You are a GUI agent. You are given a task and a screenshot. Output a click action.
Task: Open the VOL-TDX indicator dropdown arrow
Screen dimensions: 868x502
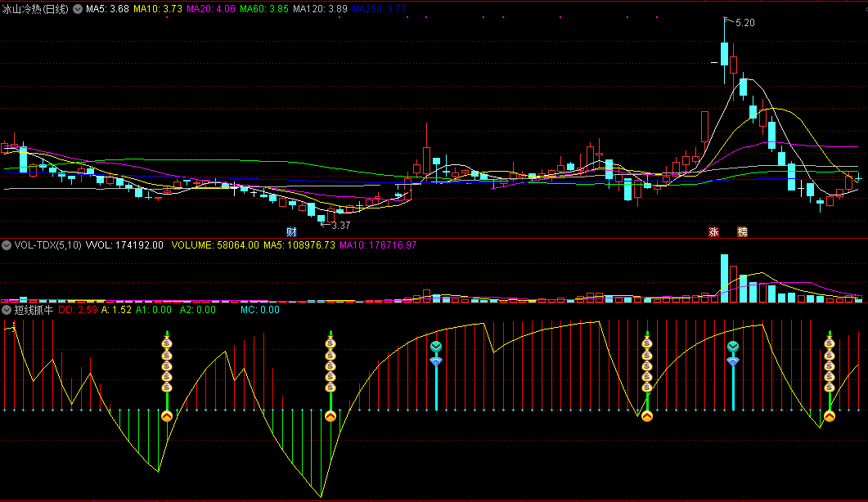7,245
